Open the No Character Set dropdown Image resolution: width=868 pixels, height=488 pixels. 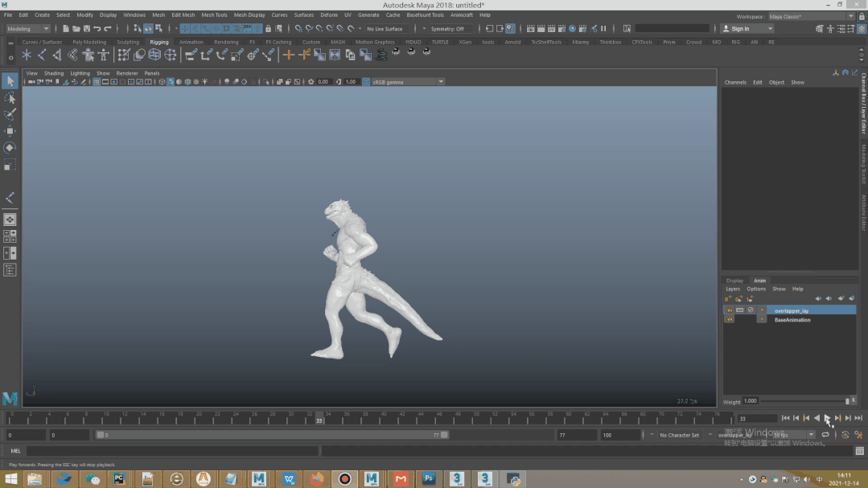tap(680, 435)
